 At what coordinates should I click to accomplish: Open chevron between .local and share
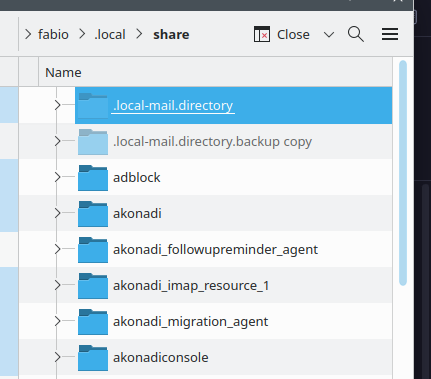click(x=139, y=34)
